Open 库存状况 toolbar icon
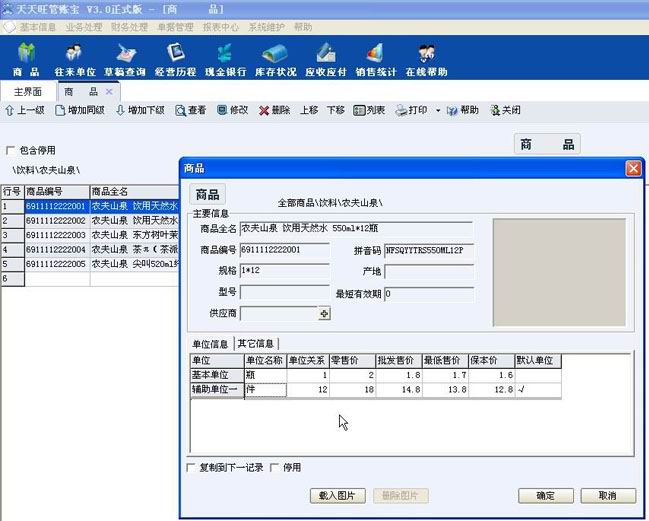Image resolution: width=649 pixels, height=521 pixels. click(276, 60)
